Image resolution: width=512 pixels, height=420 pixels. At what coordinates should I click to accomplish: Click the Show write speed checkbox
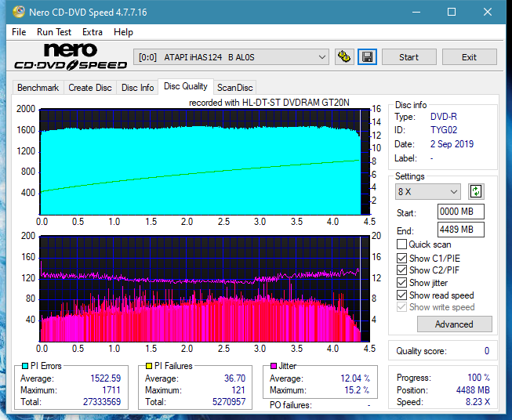(x=401, y=307)
